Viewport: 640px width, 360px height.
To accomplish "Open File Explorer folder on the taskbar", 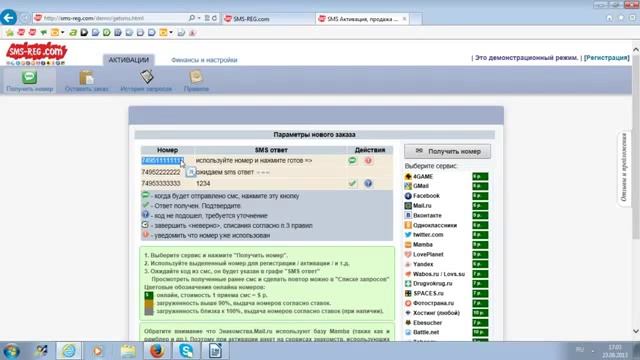I will coord(128,351).
